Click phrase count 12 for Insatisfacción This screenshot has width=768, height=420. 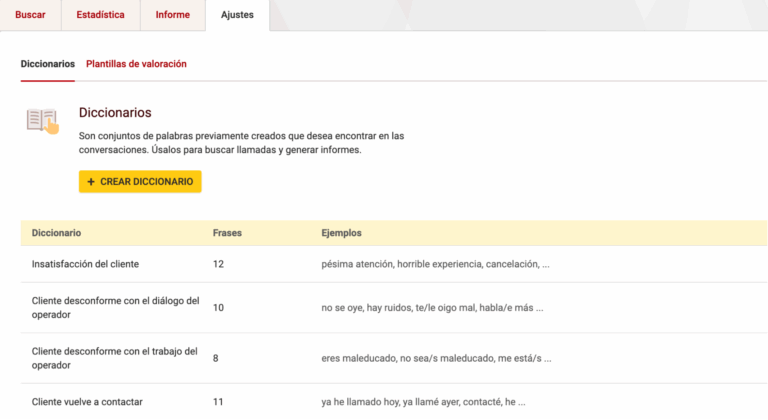tap(219, 264)
